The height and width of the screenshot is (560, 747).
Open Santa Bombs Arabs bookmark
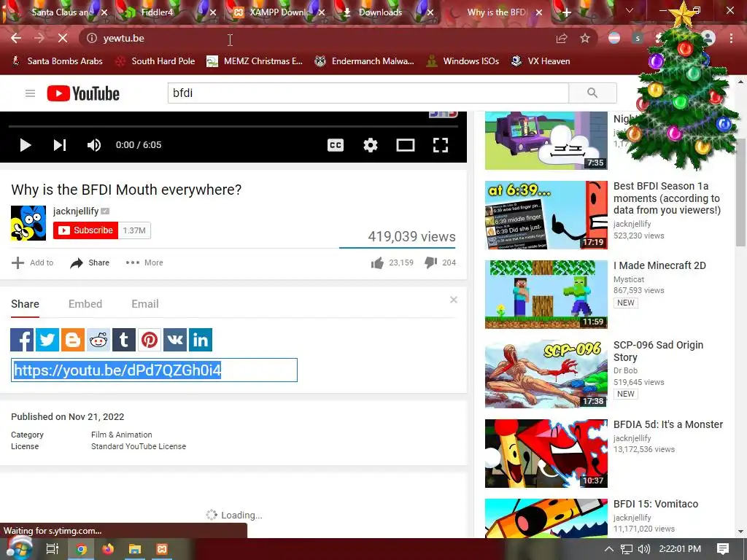[57, 61]
